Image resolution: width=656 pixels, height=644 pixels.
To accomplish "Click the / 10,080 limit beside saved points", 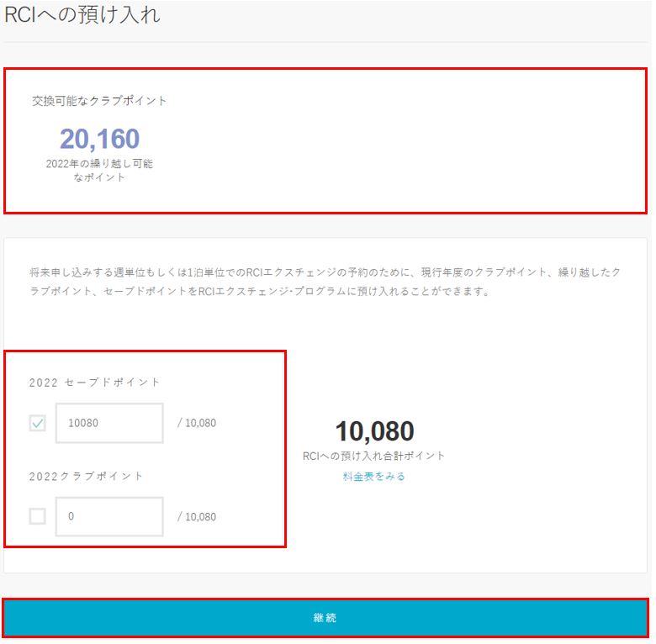I will pos(197,423).
